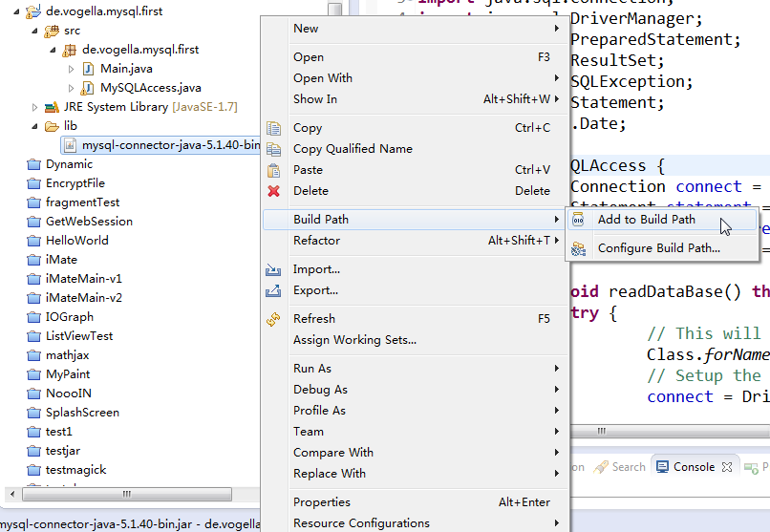Choose Add to Build Path
The width and height of the screenshot is (770, 532).
pyautogui.click(x=646, y=220)
